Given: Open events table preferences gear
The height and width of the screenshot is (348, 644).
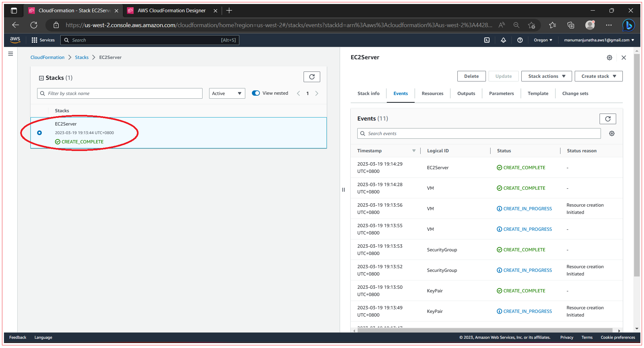Looking at the screenshot, I should pyautogui.click(x=612, y=133).
